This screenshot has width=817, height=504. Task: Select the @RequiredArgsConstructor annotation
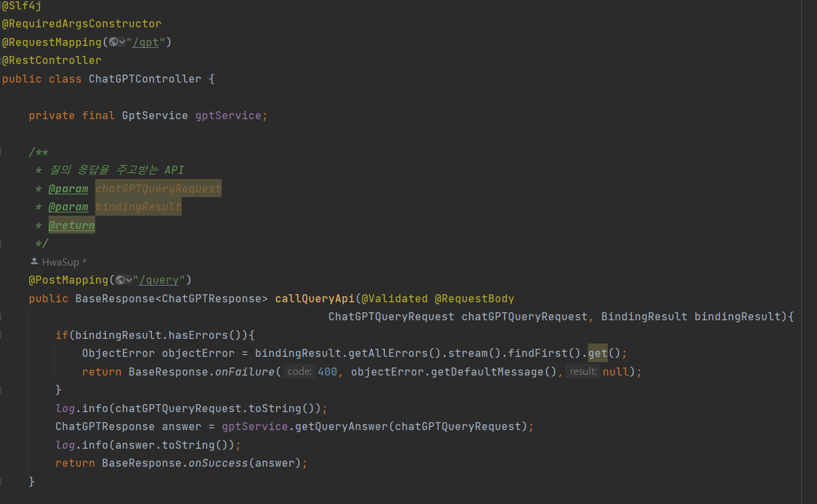pos(82,24)
